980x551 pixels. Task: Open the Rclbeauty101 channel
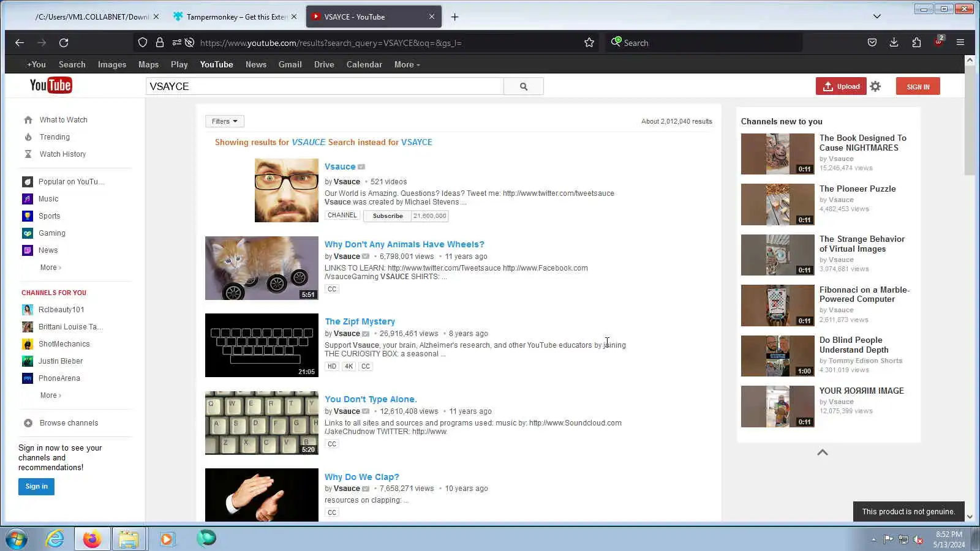[x=61, y=310]
